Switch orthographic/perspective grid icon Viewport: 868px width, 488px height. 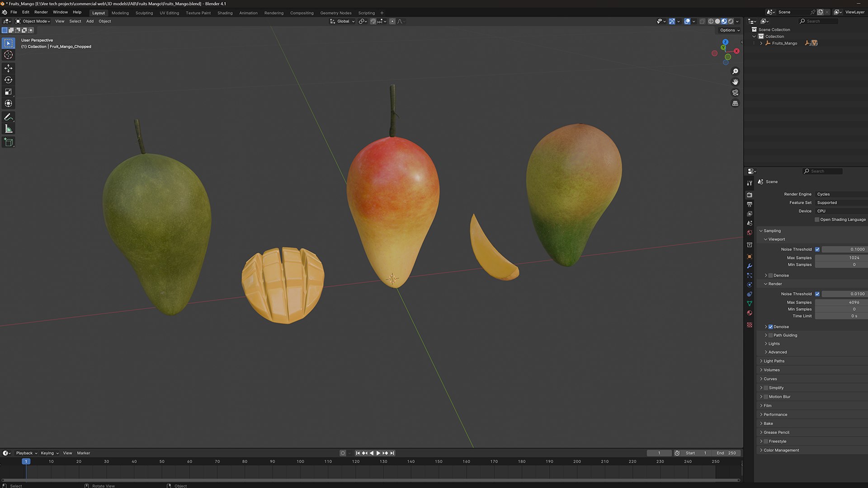click(735, 103)
